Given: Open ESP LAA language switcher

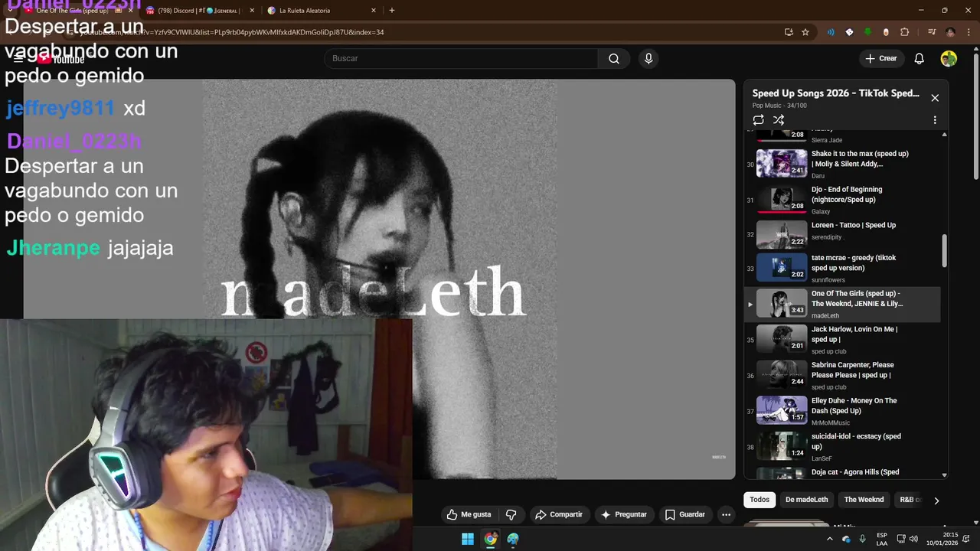Looking at the screenshot, I should [882, 539].
